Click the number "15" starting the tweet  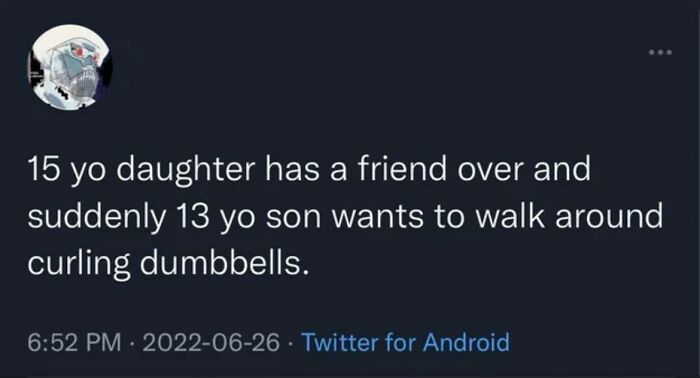pos(45,170)
